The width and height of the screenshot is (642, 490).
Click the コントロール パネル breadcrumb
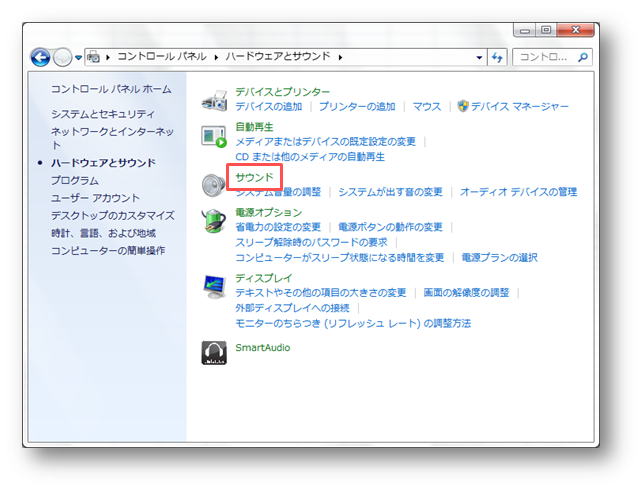162,56
